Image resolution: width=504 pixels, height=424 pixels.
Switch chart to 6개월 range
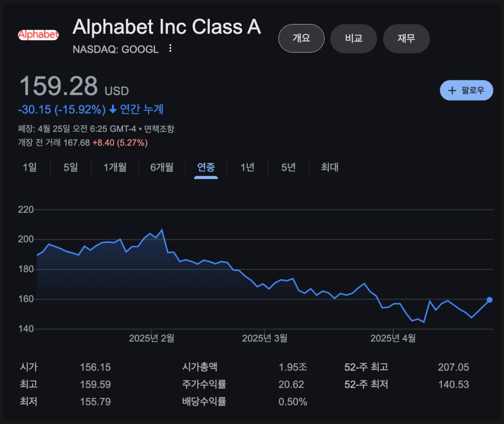point(162,167)
